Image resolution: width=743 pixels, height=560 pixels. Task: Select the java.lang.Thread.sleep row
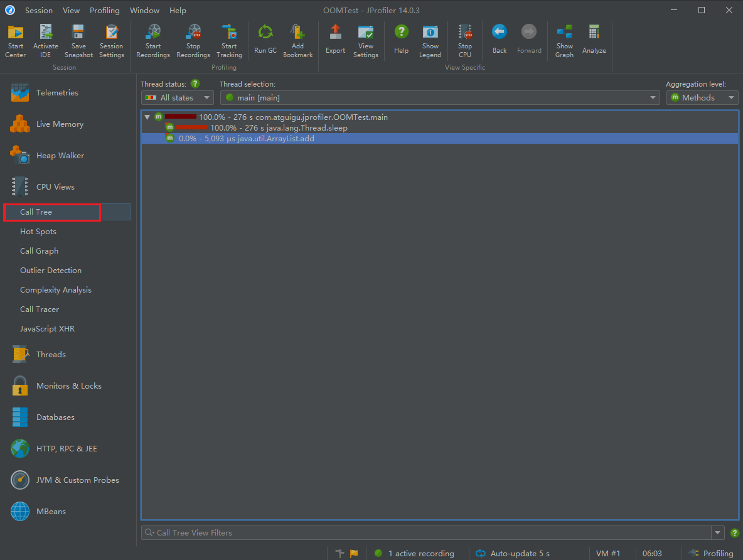[440, 128]
